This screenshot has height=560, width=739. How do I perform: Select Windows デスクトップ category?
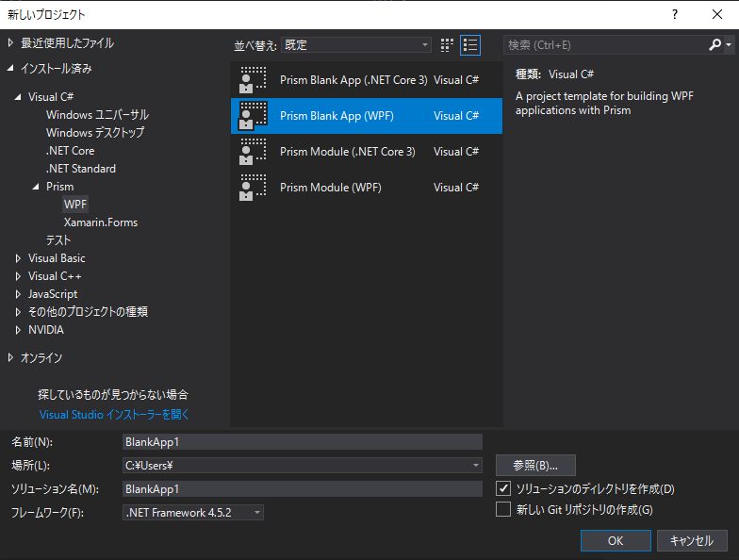(94, 132)
